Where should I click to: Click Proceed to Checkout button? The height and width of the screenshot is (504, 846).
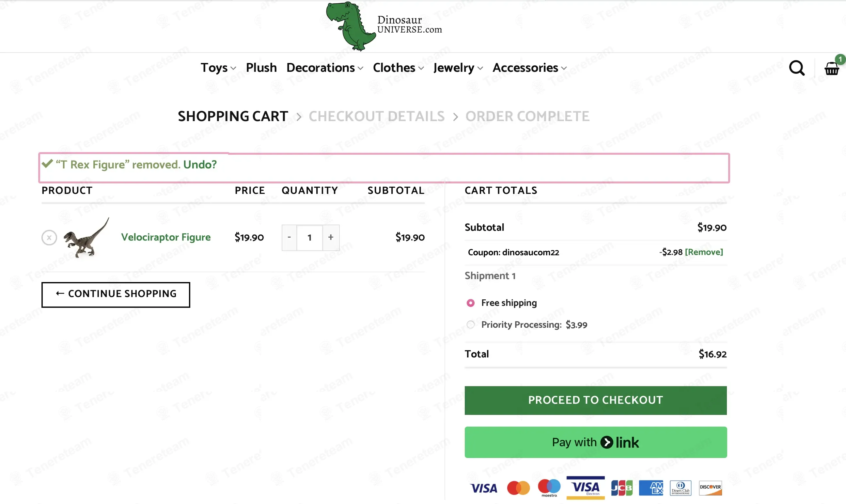595,400
